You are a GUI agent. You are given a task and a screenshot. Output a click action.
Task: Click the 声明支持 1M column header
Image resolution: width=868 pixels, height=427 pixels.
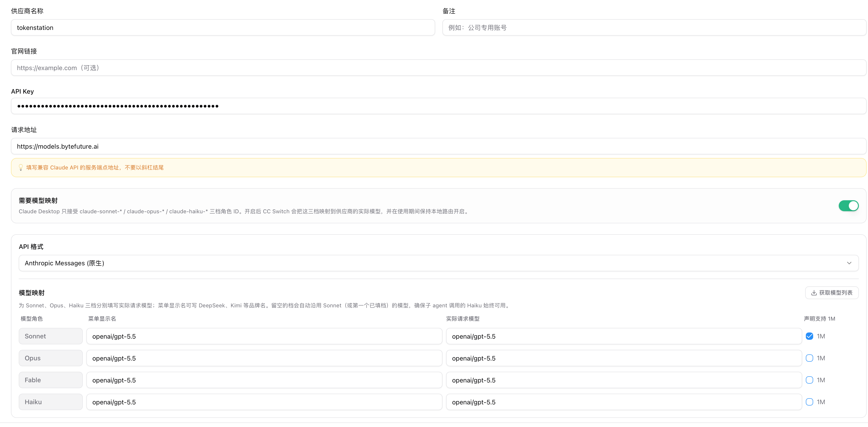tap(820, 319)
